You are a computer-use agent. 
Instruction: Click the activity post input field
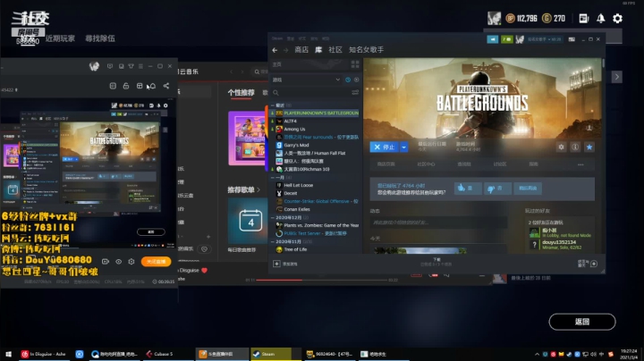coord(438,222)
